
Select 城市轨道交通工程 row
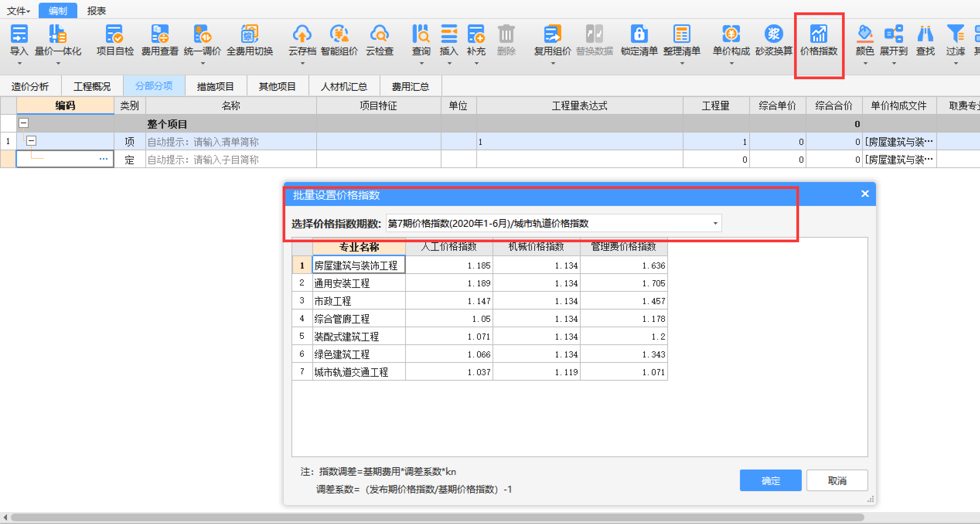[x=480, y=372]
